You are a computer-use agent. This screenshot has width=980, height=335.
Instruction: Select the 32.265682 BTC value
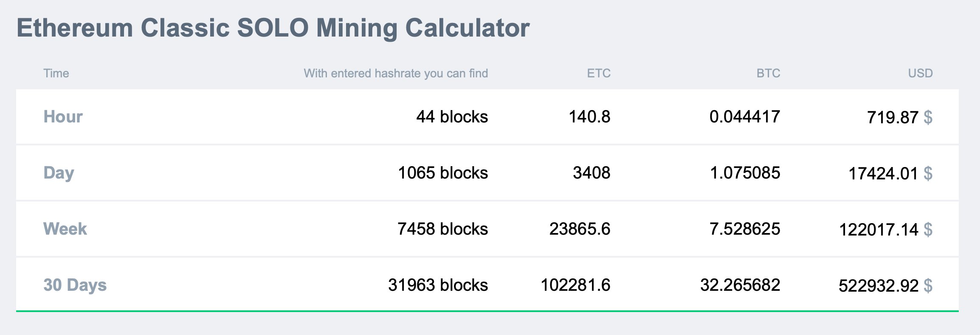coord(740,285)
